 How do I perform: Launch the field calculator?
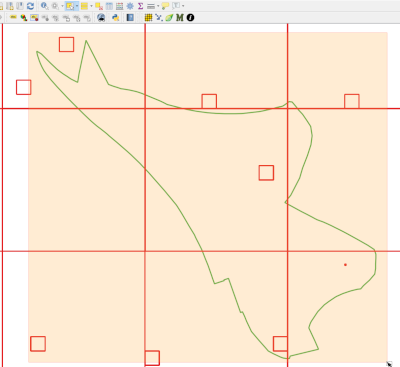(120, 6)
